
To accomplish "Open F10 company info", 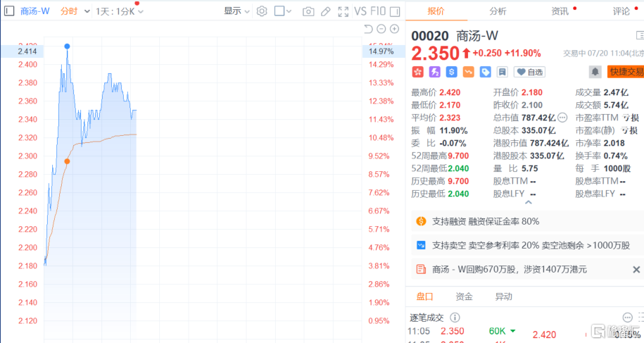I will [377, 11].
